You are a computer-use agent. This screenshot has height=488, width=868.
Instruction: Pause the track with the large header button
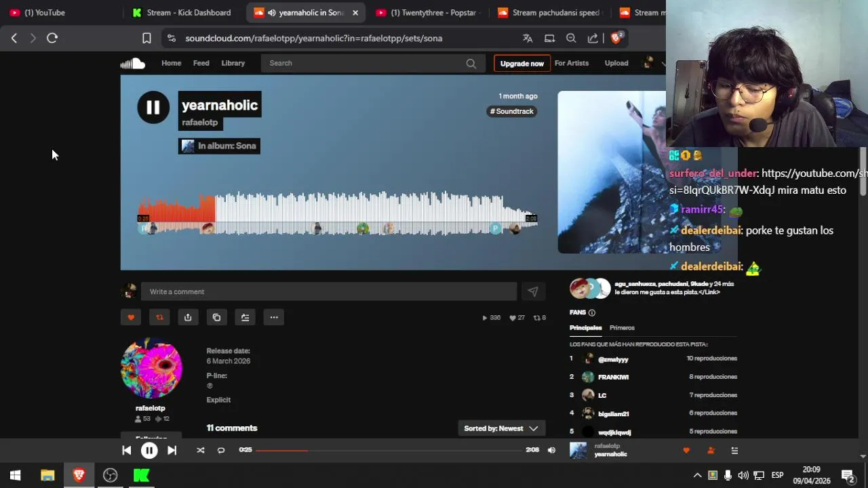pos(153,107)
